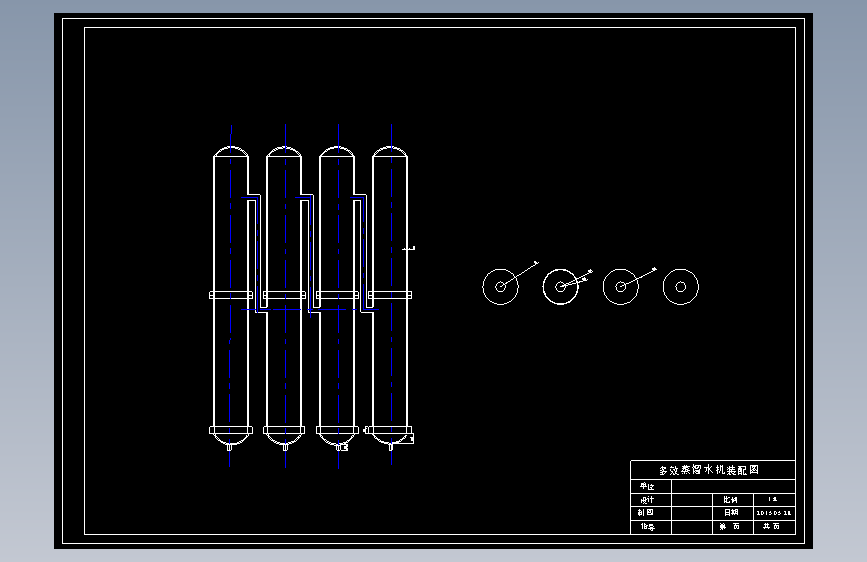This screenshot has width=867, height=562.
Task: Click the middle flange of leftmost column
Action: [x=231, y=295]
